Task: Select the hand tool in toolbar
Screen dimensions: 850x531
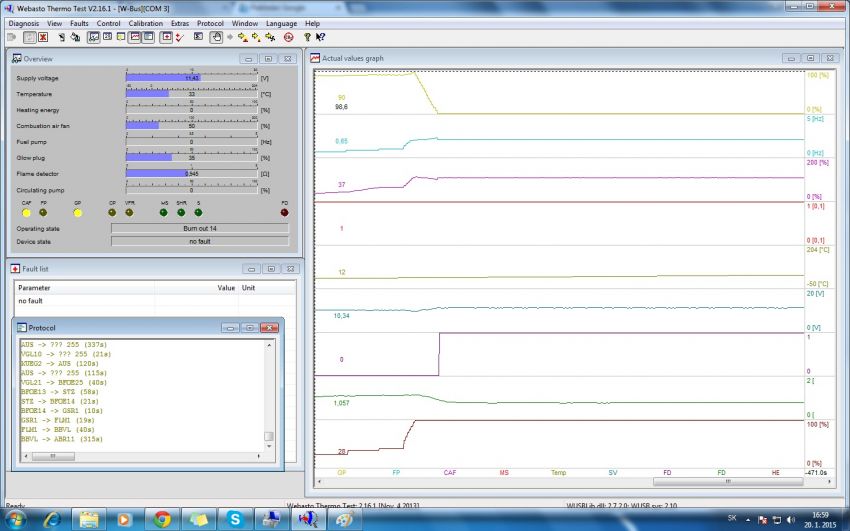Action: pyautogui.click(x=214, y=37)
